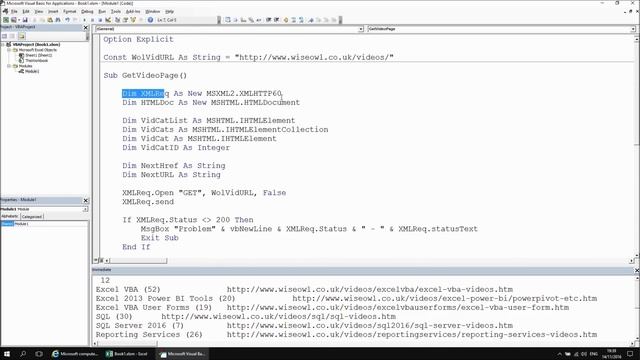The height and width of the screenshot is (360, 640).
Task: Click the Paste toolbar icon
Action: click(50, 20)
